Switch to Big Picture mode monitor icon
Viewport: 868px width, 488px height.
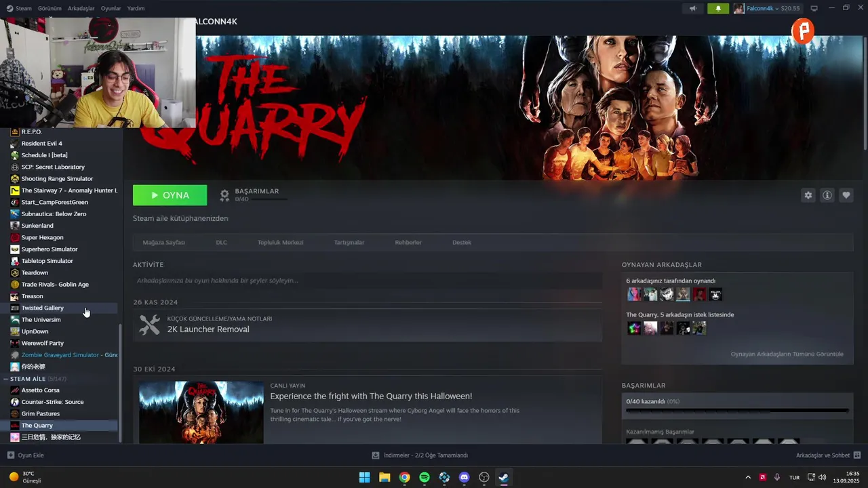coord(814,8)
